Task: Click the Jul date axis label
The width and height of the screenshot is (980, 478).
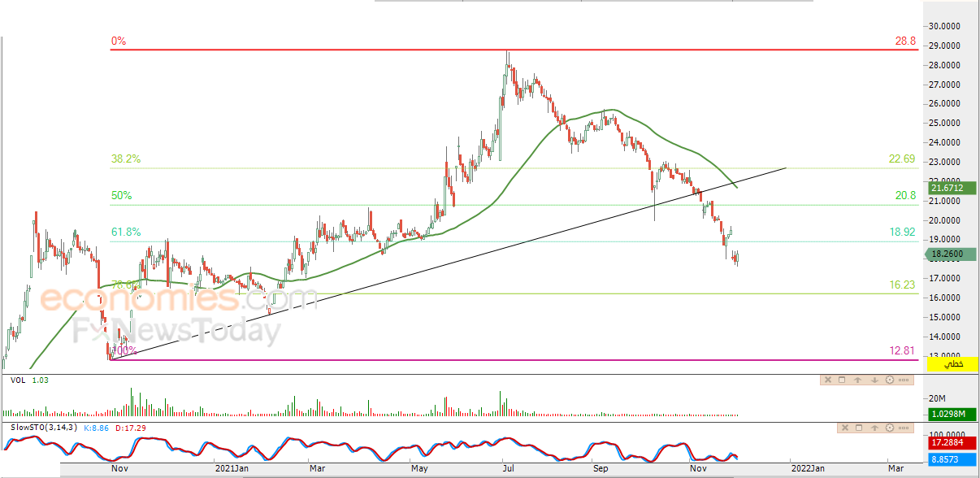Action: click(510, 468)
